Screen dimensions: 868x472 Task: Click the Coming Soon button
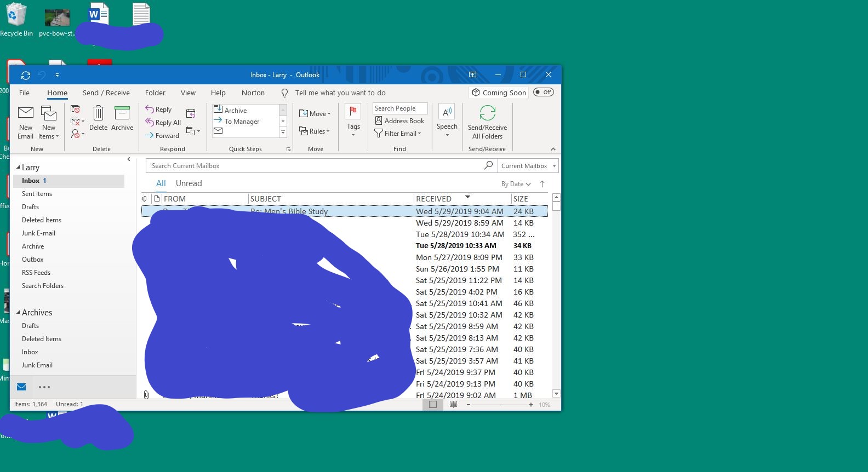coord(499,93)
